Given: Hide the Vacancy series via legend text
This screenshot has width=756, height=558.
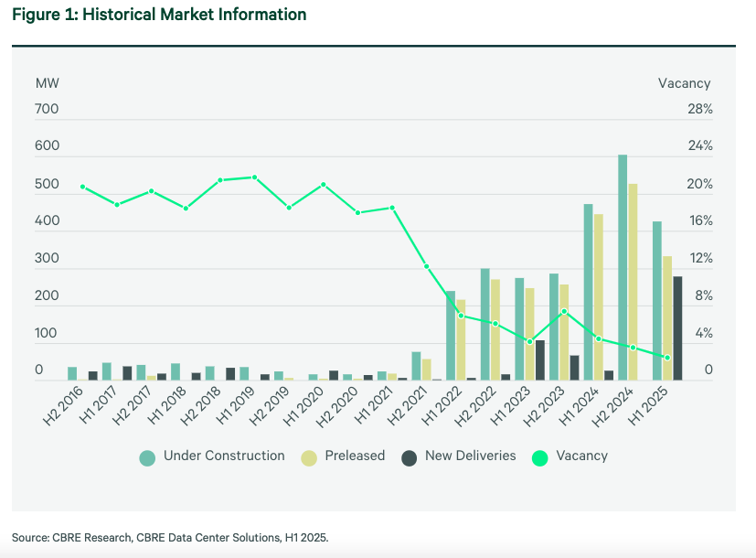Looking at the screenshot, I should pyautogui.click(x=581, y=456).
